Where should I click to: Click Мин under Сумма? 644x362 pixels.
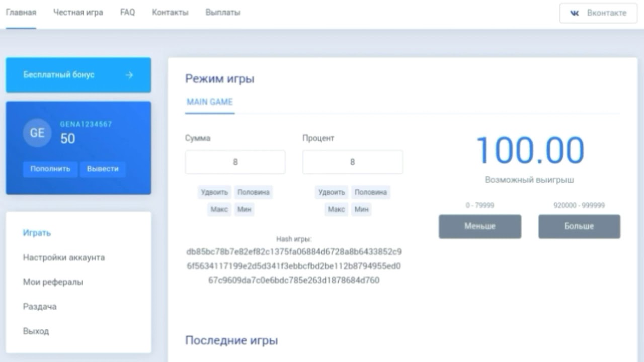[x=244, y=209]
